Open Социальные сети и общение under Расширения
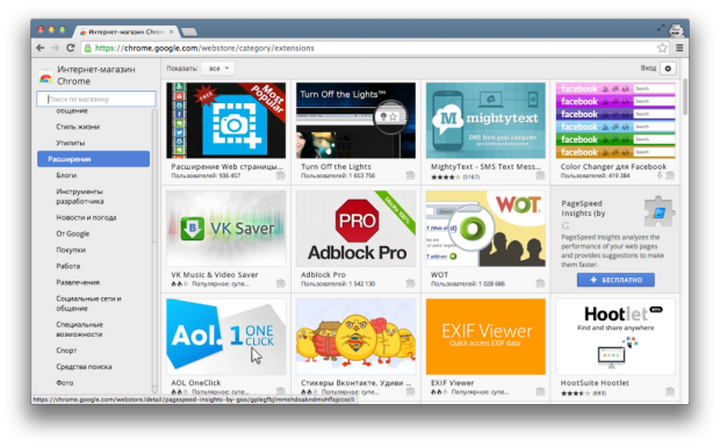Image resolution: width=720 pixels, height=447 pixels. pyautogui.click(x=89, y=303)
